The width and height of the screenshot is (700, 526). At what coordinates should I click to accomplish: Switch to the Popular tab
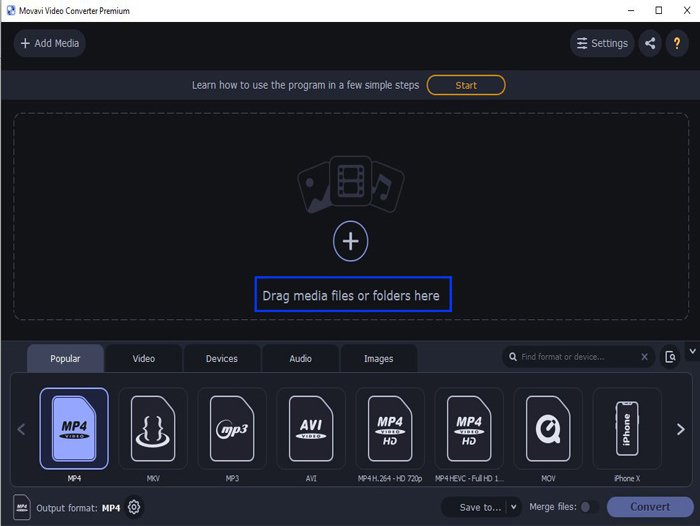[65, 359]
